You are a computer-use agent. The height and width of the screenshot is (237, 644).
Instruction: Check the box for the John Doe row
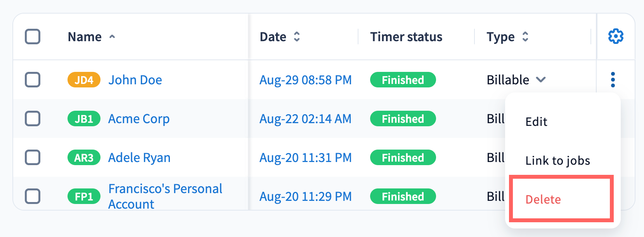[x=33, y=80]
